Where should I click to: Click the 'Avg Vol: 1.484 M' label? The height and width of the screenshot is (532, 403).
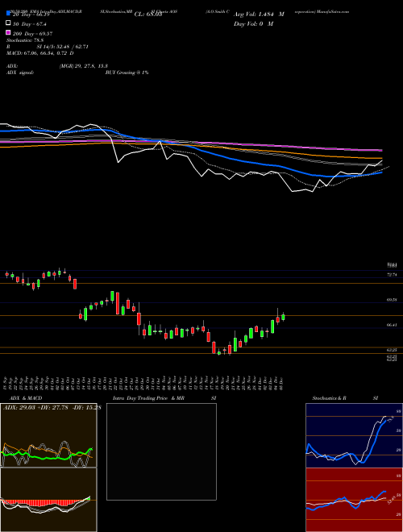click(x=259, y=15)
